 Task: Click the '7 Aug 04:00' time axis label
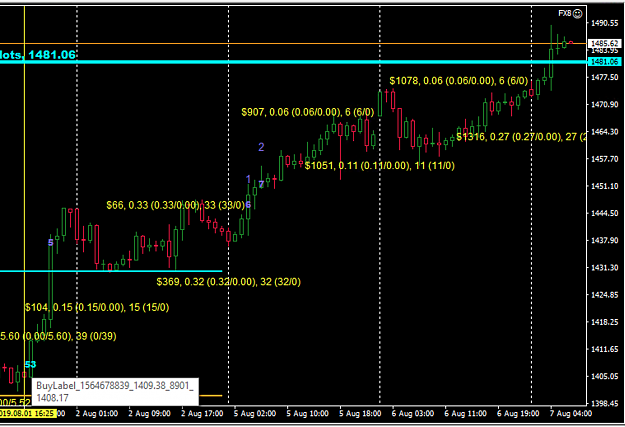point(570,414)
